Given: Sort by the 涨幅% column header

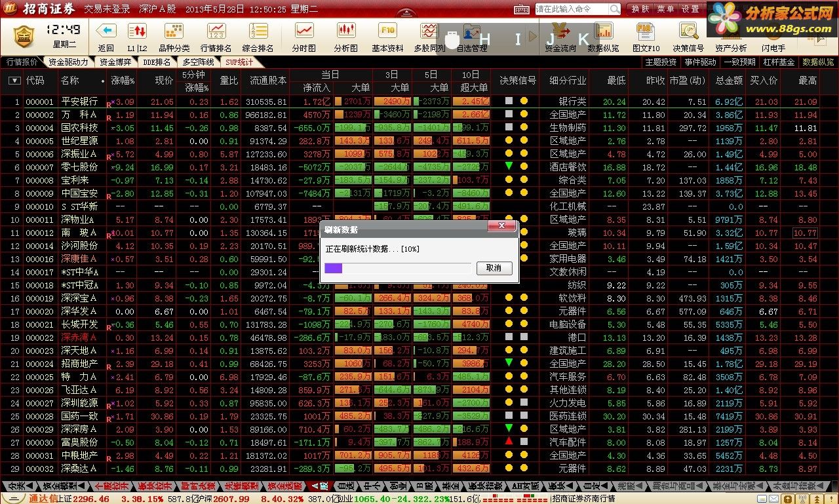Looking at the screenshot, I should pyautogui.click(x=123, y=81).
